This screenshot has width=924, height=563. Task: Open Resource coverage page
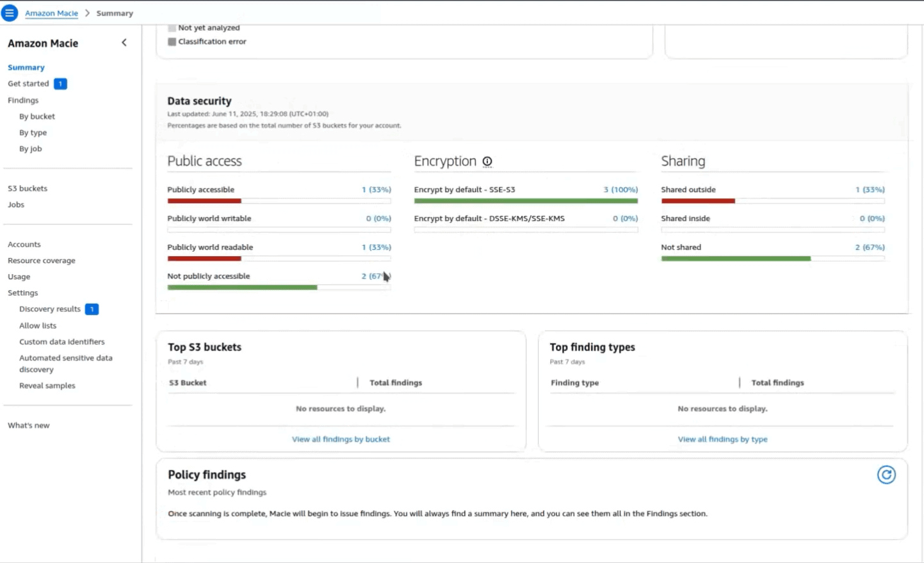(42, 261)
